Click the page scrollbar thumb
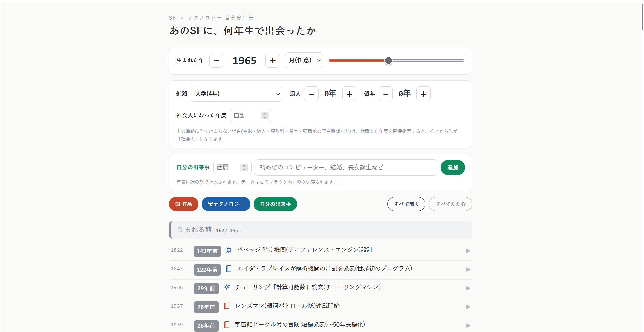This screenshot has height=332, width=644. (x=642, y=16)
